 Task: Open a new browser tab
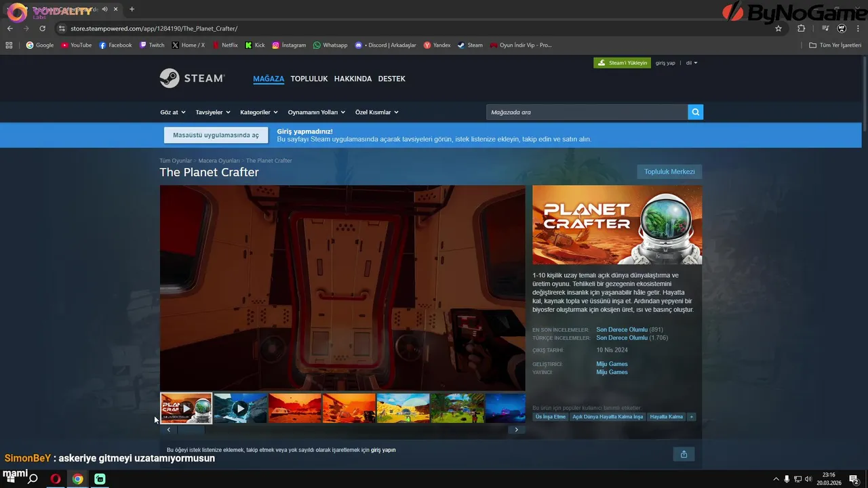(x=132, y=9)
